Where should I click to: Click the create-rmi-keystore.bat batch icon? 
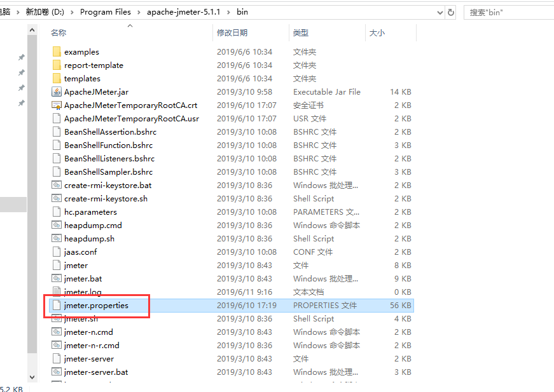tap(57, 186)
